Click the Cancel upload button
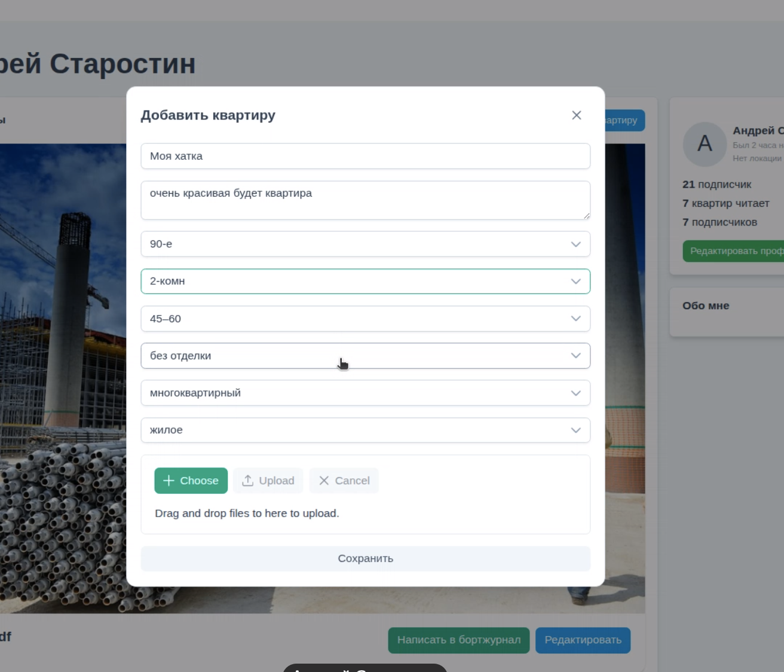The width and height of the screenshot is (784, 672). 344,481
